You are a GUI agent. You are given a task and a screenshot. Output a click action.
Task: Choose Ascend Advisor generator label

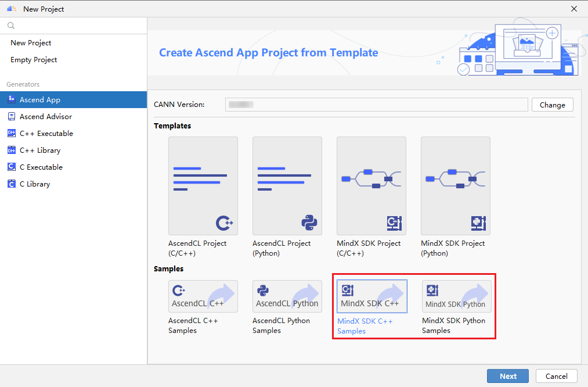click(x=46, y=117)
